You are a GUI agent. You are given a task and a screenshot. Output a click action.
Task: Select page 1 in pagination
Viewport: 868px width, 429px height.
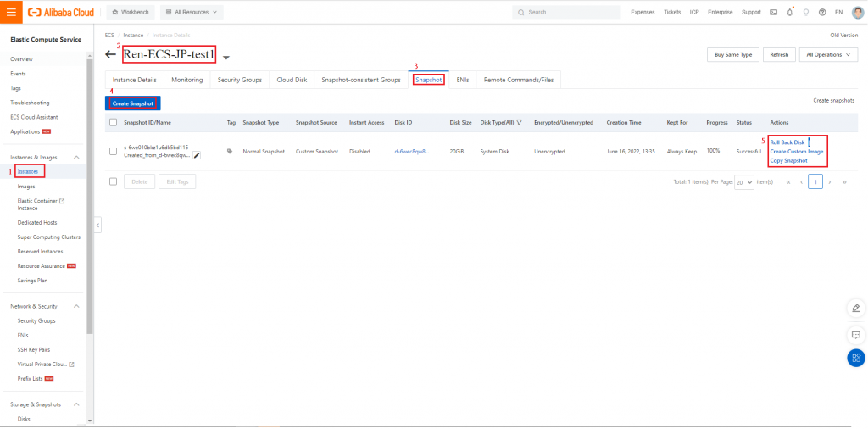[815, 181]
